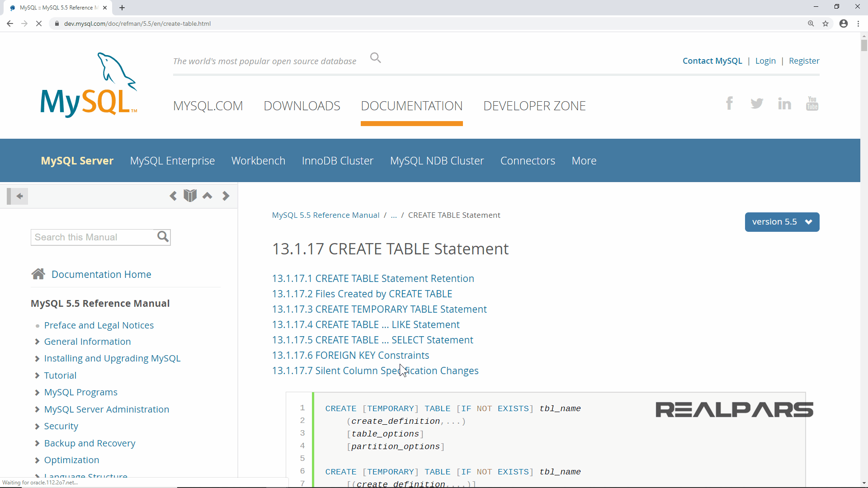Open DEVELOPER ZONE nav item
Screen dimensions: 868x488
534,106
